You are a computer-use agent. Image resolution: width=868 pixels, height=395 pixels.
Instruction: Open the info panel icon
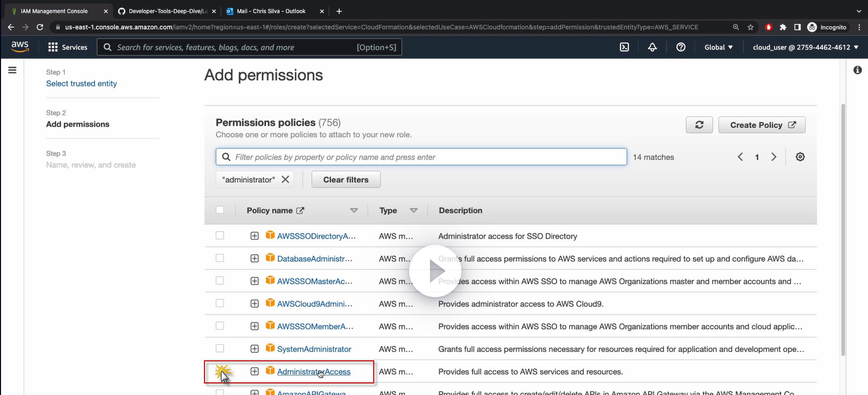coord(857,70)
